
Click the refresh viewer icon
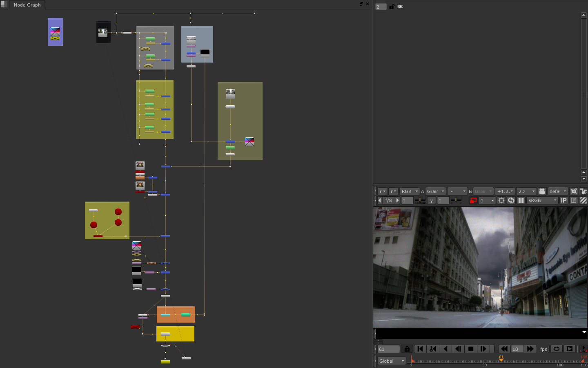(x=511, y=200)
